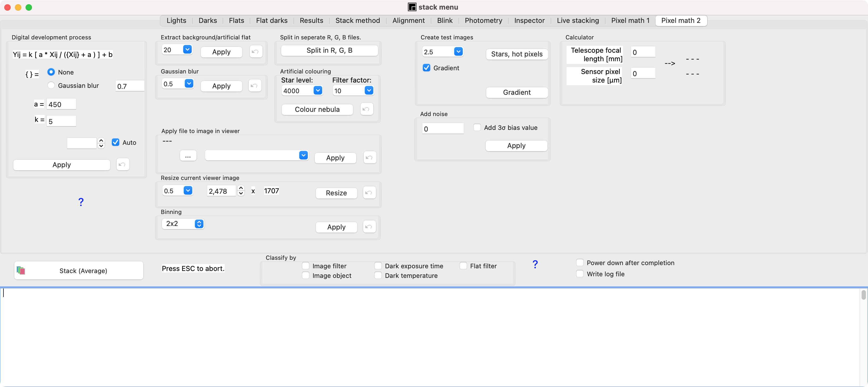The image size is (868, 387).
Task: Click the Split in R, G, B button
Action: (329, 51)
